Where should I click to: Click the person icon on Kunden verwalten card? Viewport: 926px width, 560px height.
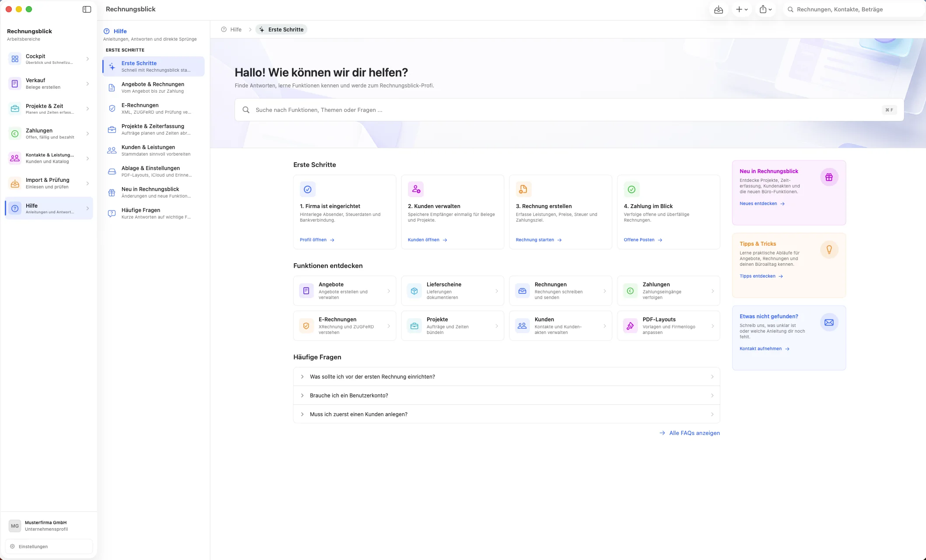tap(416, 189)
